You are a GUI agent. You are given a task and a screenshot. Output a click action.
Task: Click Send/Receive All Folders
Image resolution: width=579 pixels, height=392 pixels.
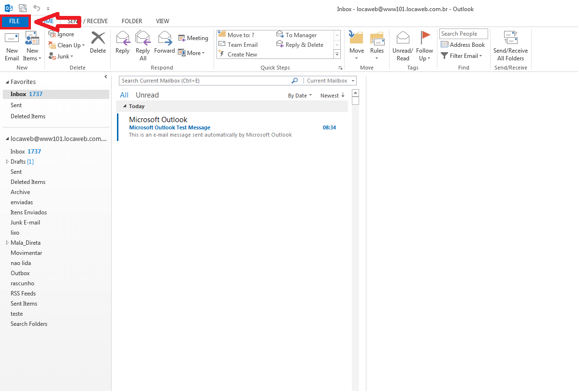[x=511, y=46]
